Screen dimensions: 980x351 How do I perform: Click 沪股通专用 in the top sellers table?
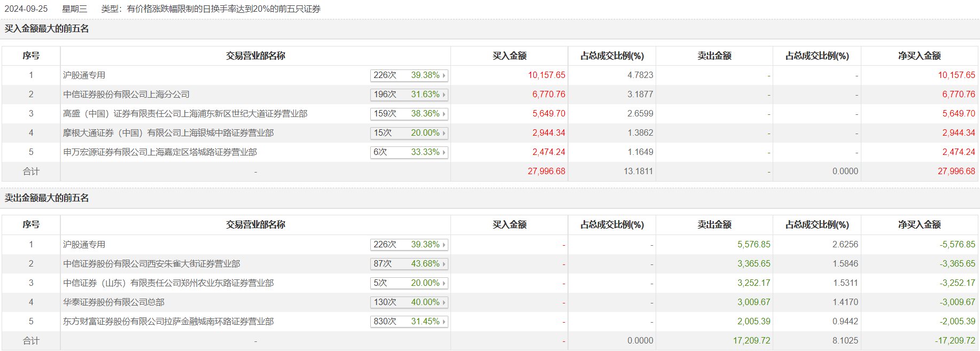click(84, 245)
